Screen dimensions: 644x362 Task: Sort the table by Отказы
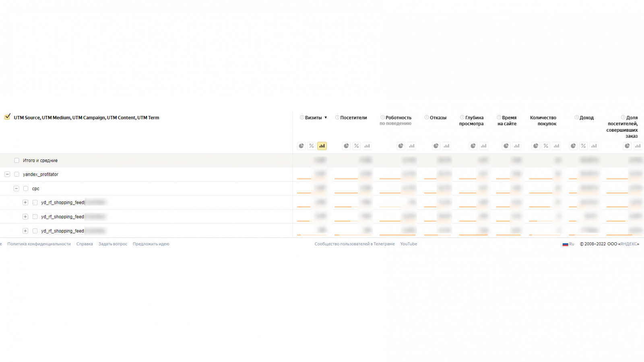tap(438, 118)
